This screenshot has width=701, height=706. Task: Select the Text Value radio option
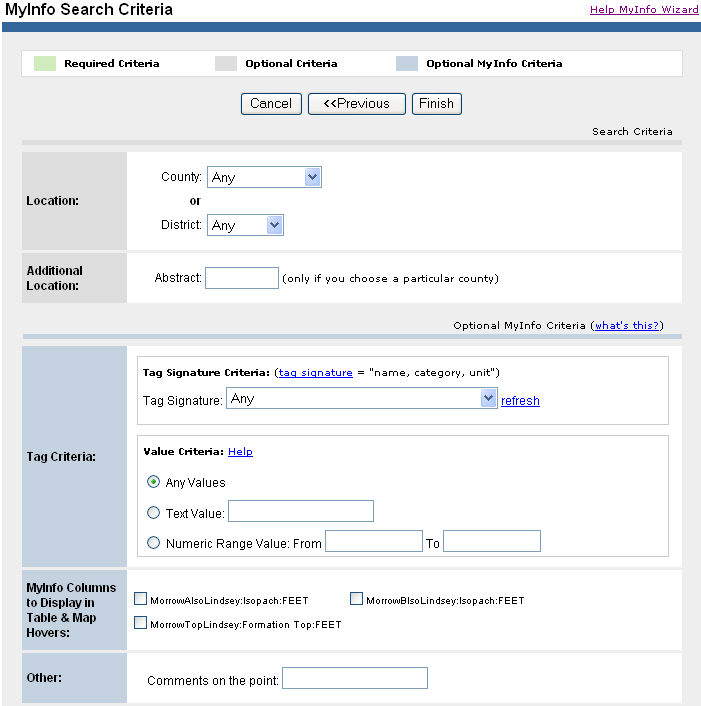[154, 513]
